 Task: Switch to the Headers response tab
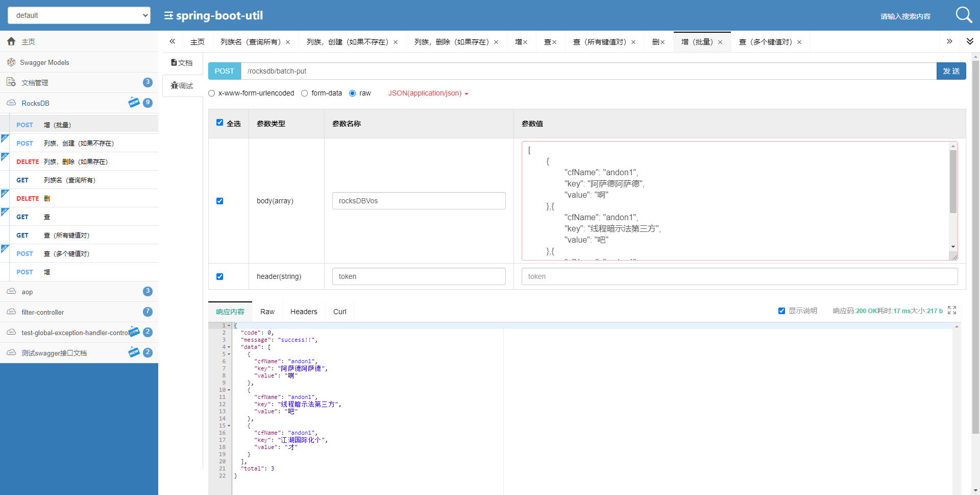304,312
